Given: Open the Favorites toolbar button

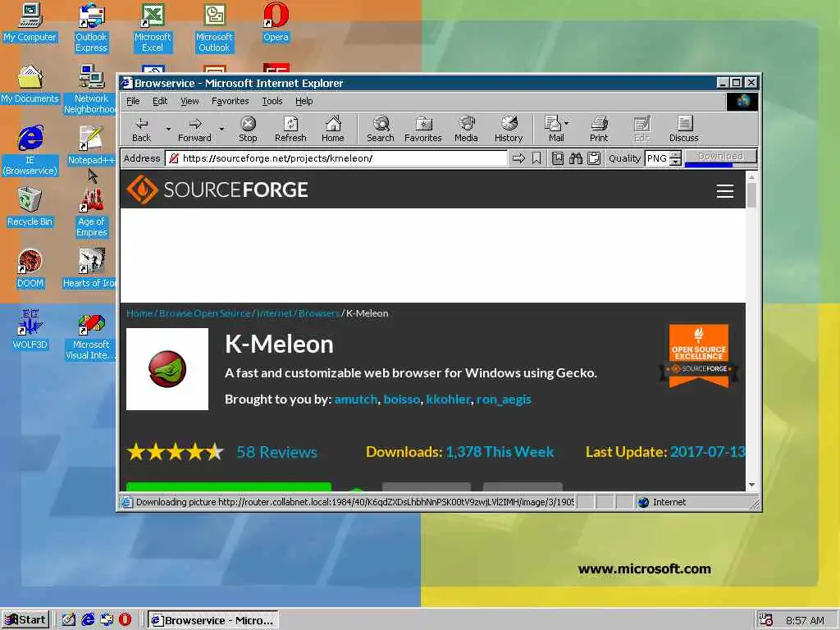Looking at the screenshot, I should (423, 129).
